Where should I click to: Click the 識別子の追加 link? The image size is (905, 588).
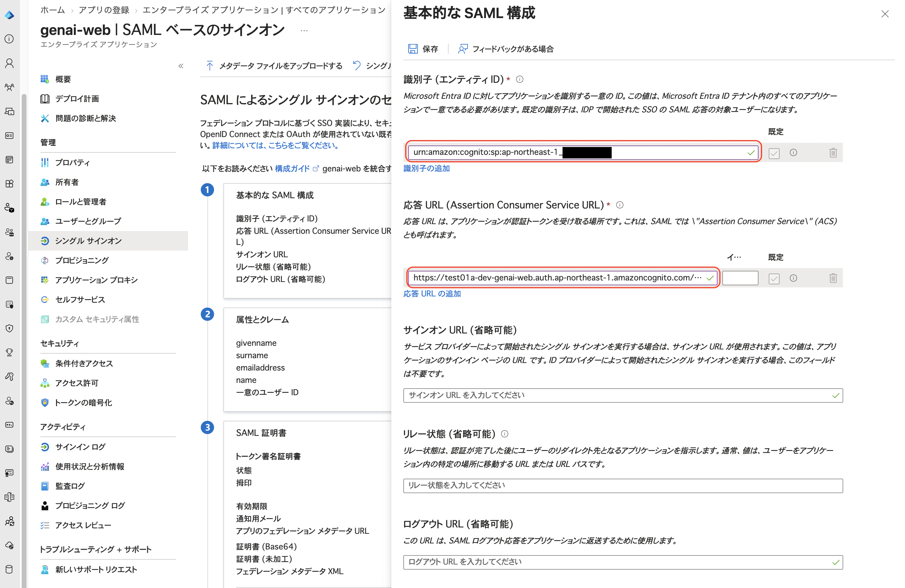pos(426,168)
